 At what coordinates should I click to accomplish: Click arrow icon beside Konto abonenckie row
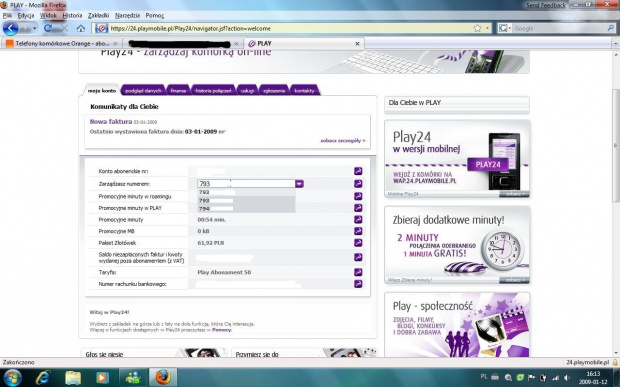[x=358, y=171]
